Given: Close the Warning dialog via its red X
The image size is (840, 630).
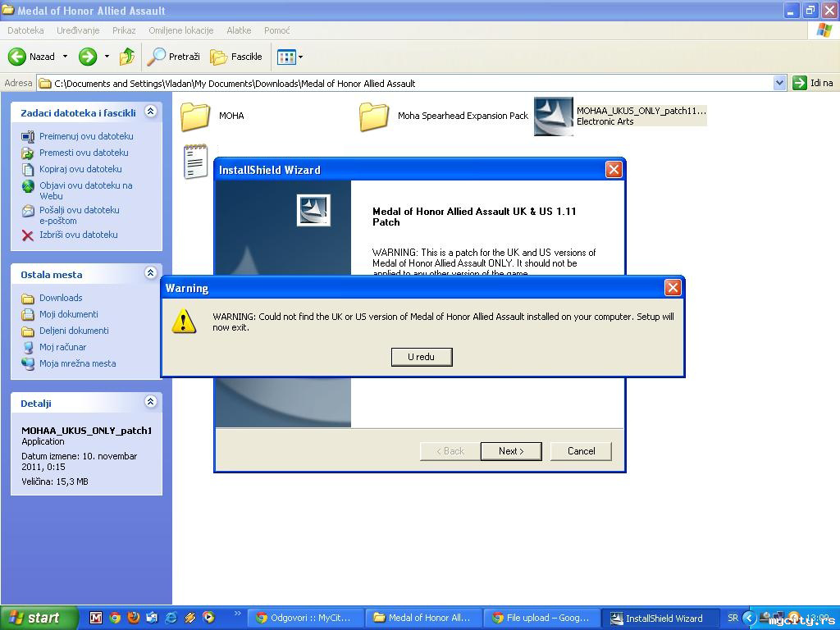Looking at the screenshot, I should (673, 288).
